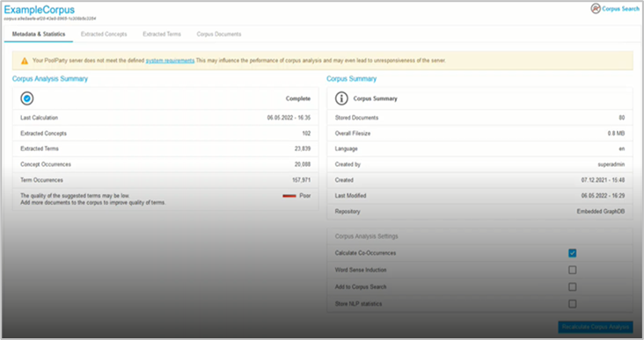
Task: Click the Language value en
Action: [x=622, y=148]
